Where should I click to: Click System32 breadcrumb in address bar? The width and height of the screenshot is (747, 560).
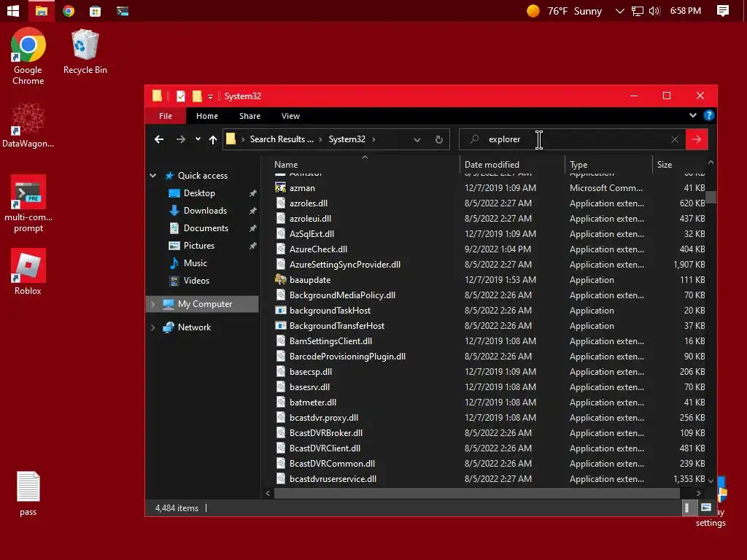[x=347, y=139]
